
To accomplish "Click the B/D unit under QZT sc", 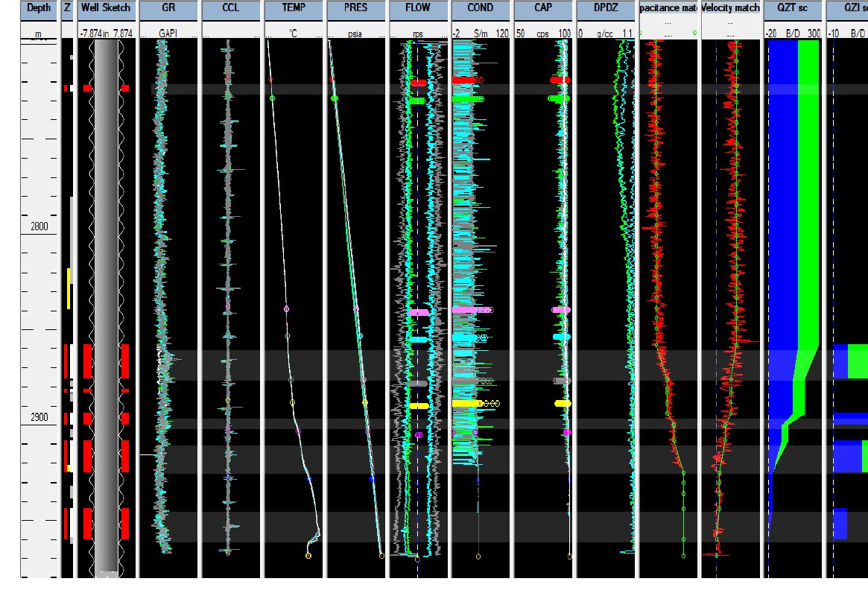I will tap(793, 34).
